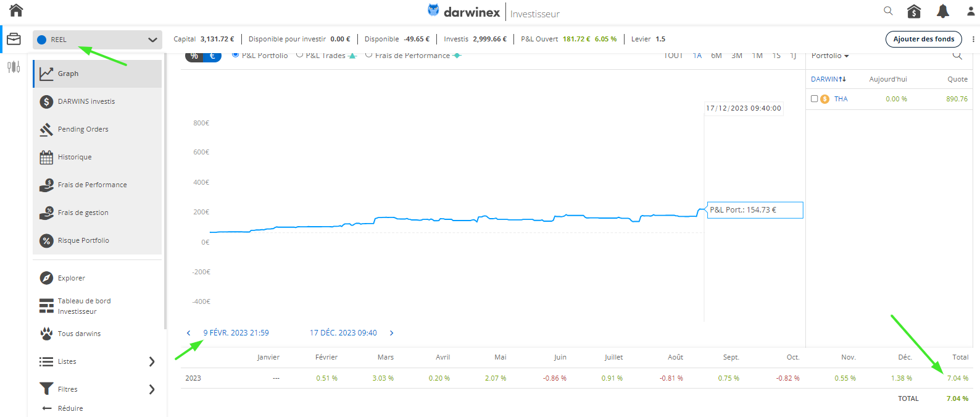Click the Ajouter des fonds button
The height and width of the screenshot is (417, 980).
pyautogui.click(x=923, y=39)
